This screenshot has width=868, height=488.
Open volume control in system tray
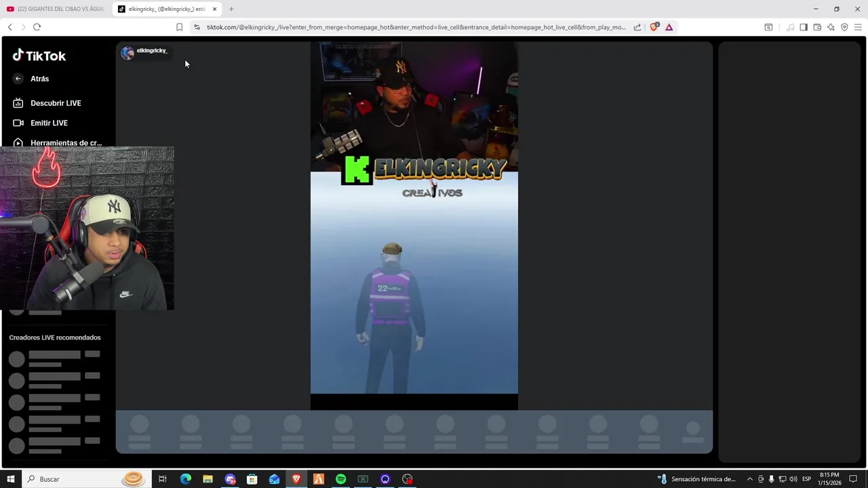(793, 479)
